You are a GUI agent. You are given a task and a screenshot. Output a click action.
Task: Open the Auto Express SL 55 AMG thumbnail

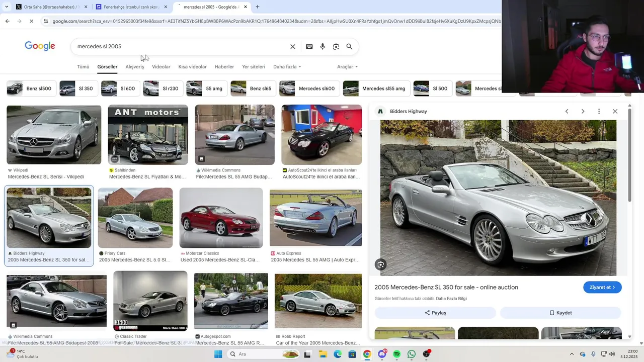tap(315, 218)
